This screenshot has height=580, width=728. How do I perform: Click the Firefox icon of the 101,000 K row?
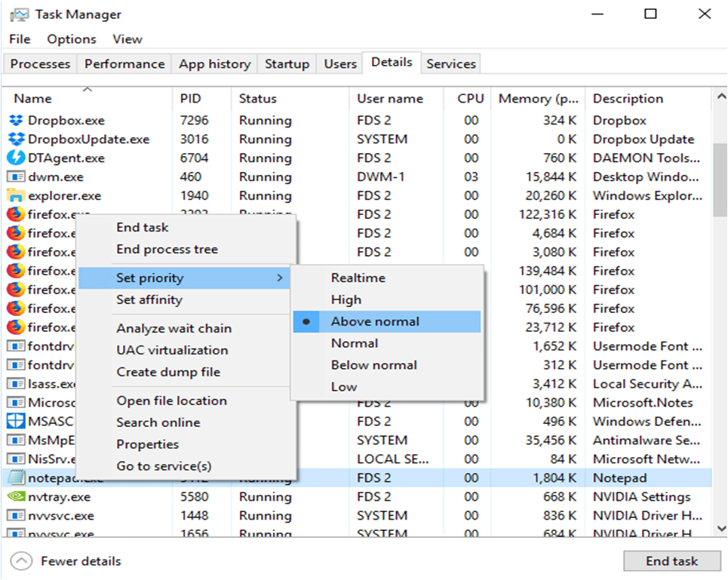(x=16, y=290)
